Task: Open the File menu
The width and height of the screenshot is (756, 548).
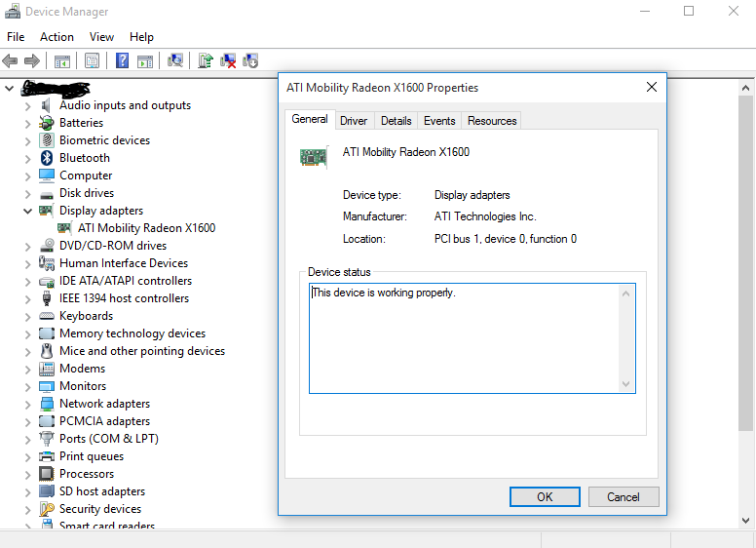Action: tap(16, 37)
